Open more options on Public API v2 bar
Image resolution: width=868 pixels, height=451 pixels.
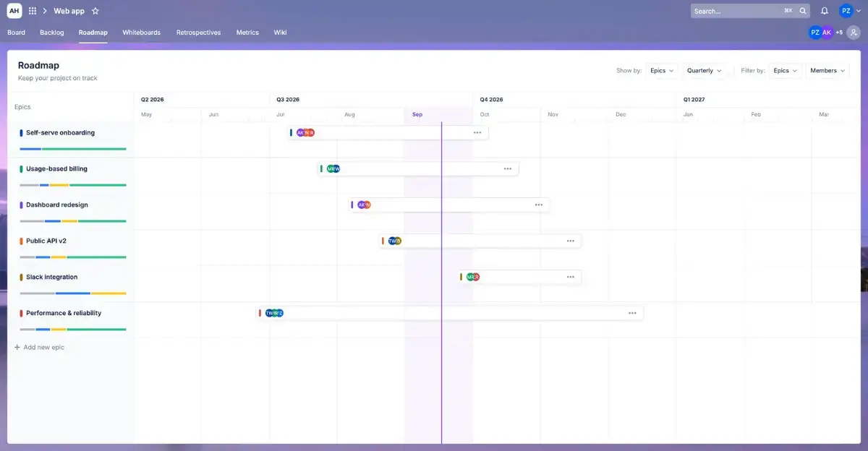point(571,241)
